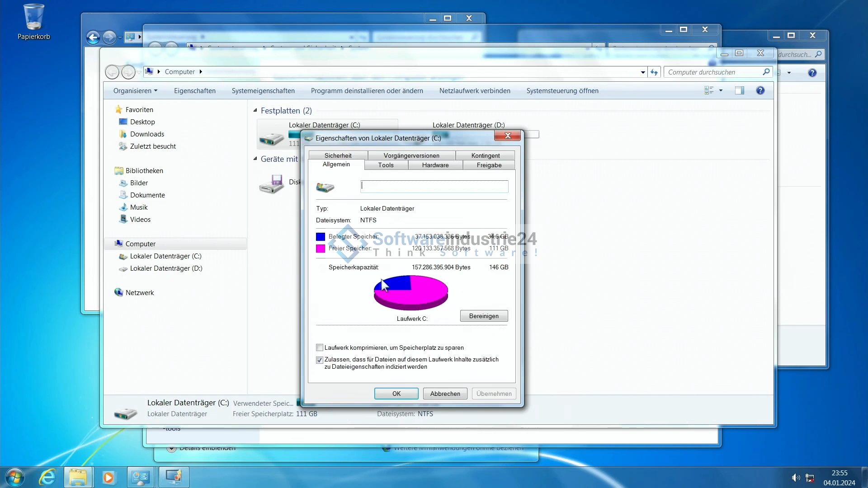The width and height of the screenshot is (868, 488).
Task: Open the address bar history dropdown
Action: (643, 72)
